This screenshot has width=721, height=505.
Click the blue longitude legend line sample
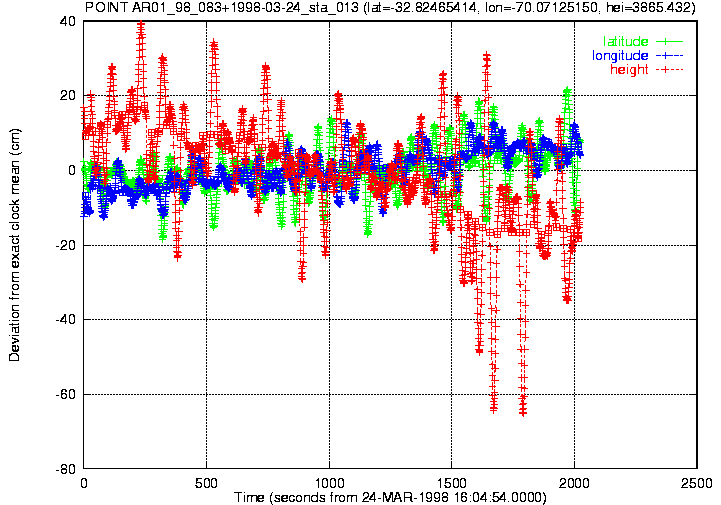point(670,56)
